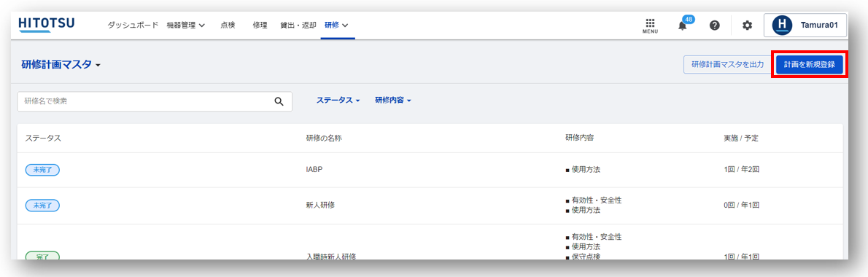This screenshot has width=868, height=277.
Task: Open the help question mark icon
Action: click(715, 26)
